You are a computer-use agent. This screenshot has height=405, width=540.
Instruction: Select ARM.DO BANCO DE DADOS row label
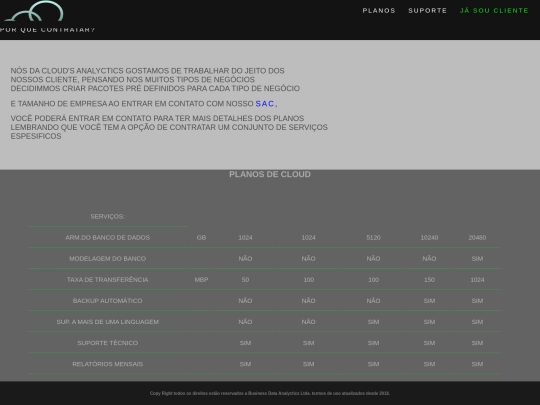tap(107, 238)
